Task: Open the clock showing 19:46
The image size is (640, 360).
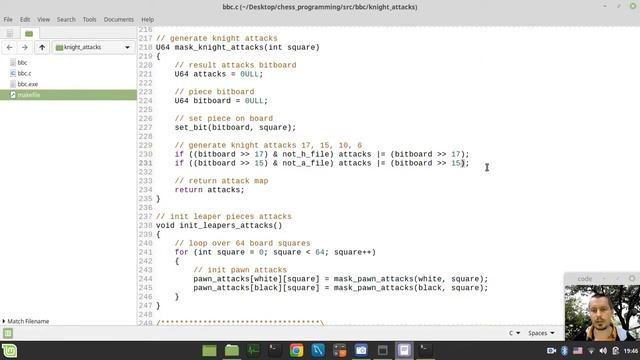Action: coord(631,351)
